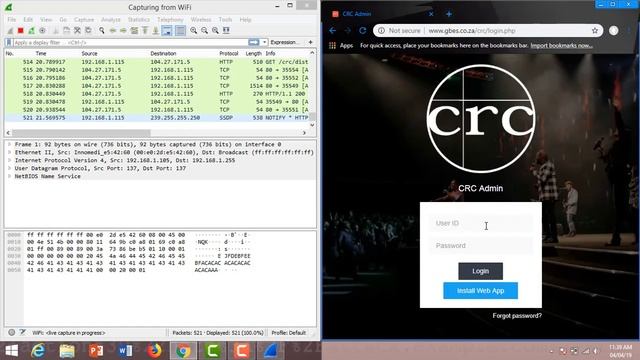The image size is (640, 360).
Task: Stop the running capture (red square)
Action: 20,31
